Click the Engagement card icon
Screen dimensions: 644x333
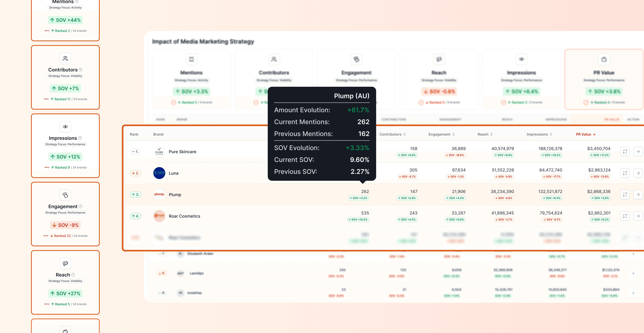(x=65, y=195)
